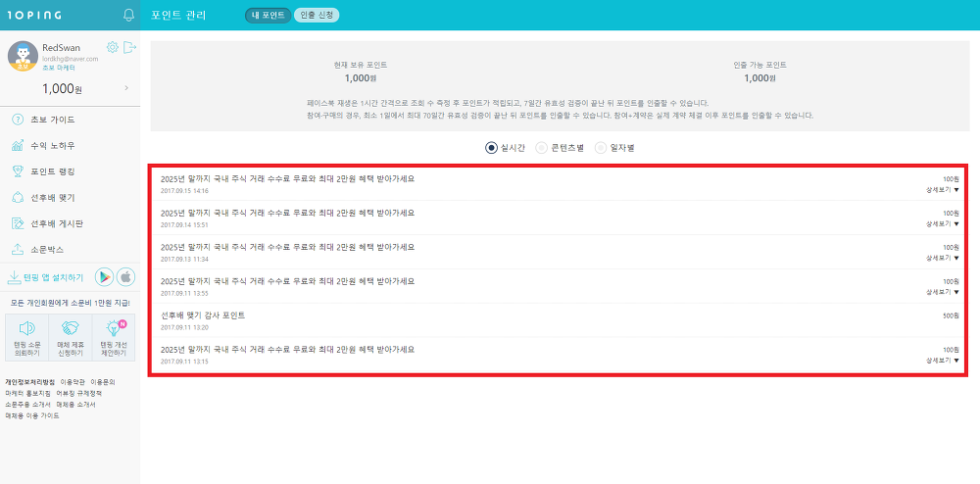Click the RedSwan username
980x484 pixels.
pyautogui.click(x=61, y=47)
